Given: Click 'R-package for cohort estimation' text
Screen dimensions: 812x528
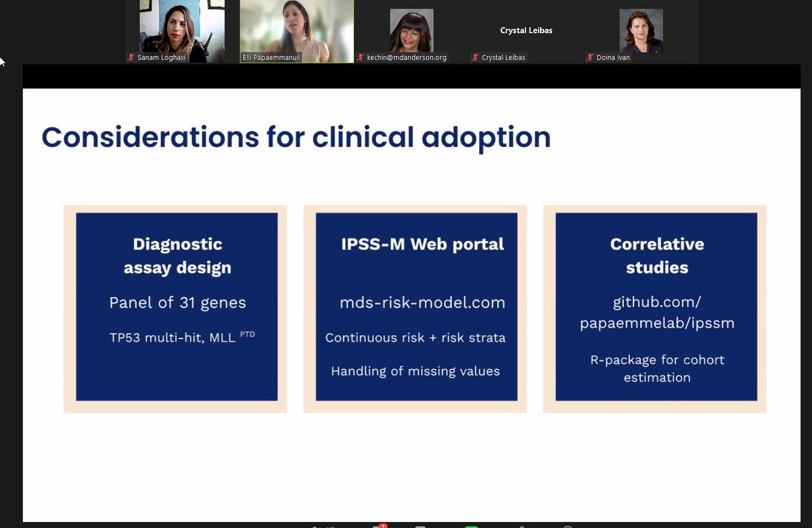Looking at the screenshot, I should point(657,368).
